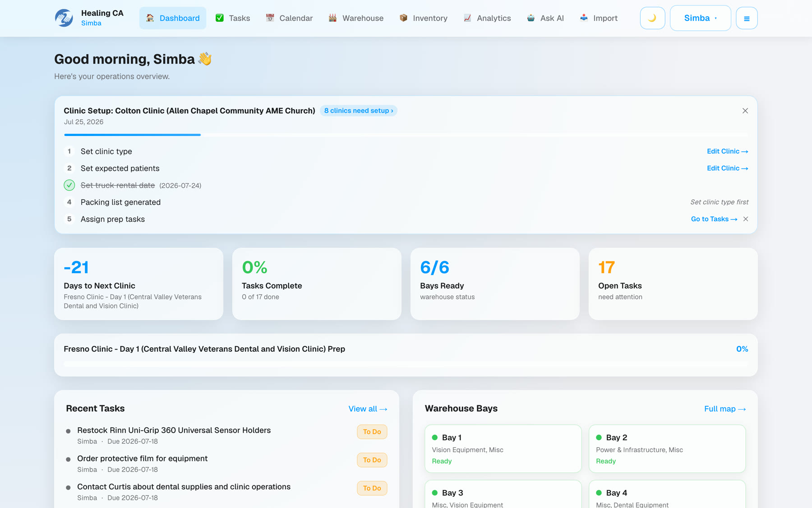This screenshot has height=508, width=812.
Task: Open the Ask AI tab
Action: point(545,18)
